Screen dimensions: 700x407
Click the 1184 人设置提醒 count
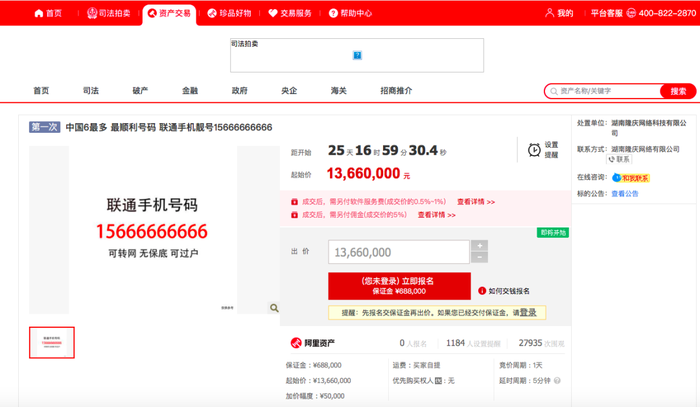click(x=473, y=343)
